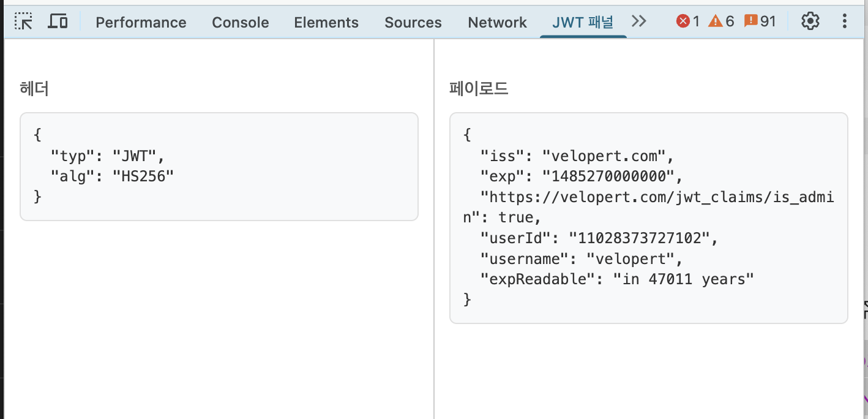The width and height of the screenshot is (868, 419).
Task: Click the "HS256" alg value in header
Action: 144,176
